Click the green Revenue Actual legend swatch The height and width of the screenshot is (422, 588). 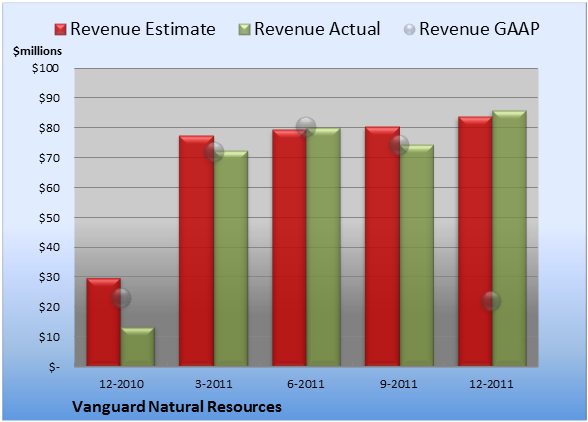click(x=244, y=30)
